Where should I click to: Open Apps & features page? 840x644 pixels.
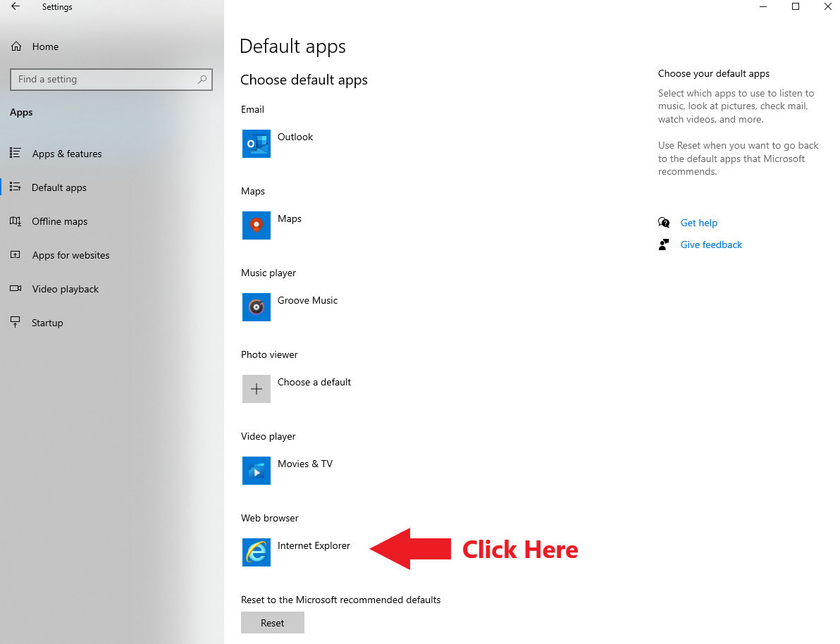click(67, 154)
